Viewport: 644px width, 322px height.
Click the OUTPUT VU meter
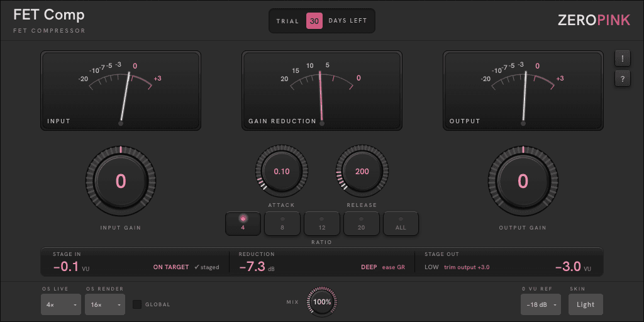click(523, 91)
